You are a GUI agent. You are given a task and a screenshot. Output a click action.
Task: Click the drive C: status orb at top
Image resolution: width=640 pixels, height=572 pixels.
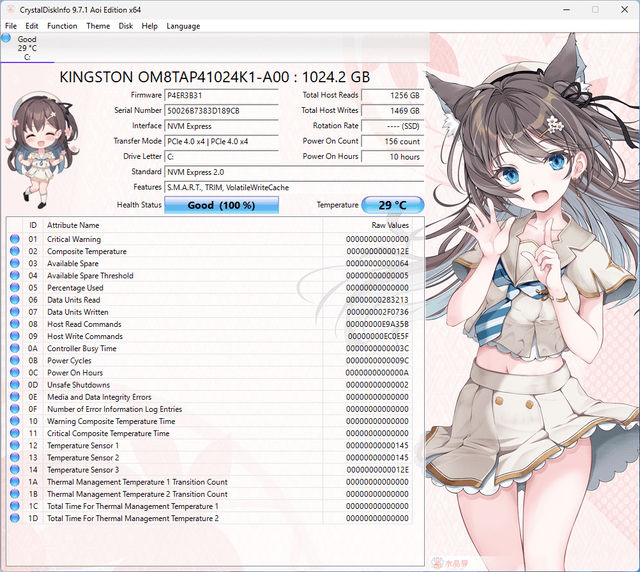coord(6,39)
